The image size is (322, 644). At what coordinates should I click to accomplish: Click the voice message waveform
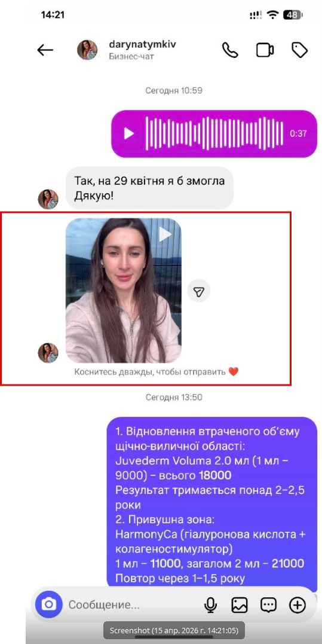pos(214,133)
